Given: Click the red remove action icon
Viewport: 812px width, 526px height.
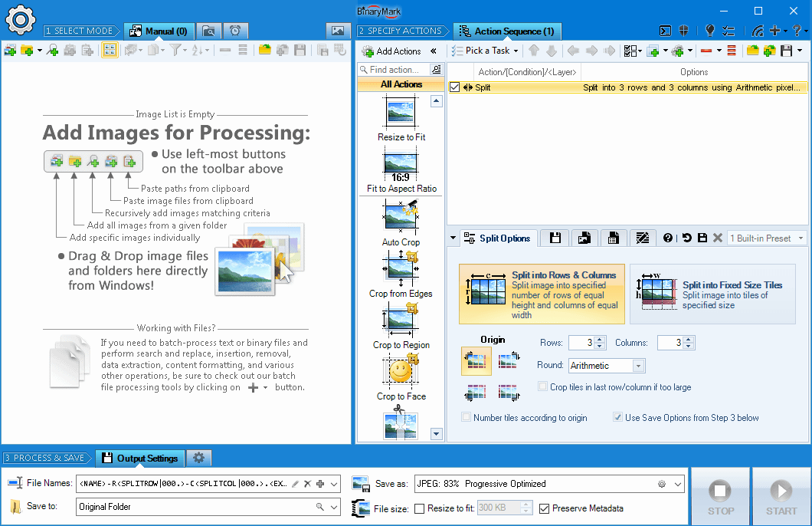Looking at the screenshot, I should coord(706,51).
